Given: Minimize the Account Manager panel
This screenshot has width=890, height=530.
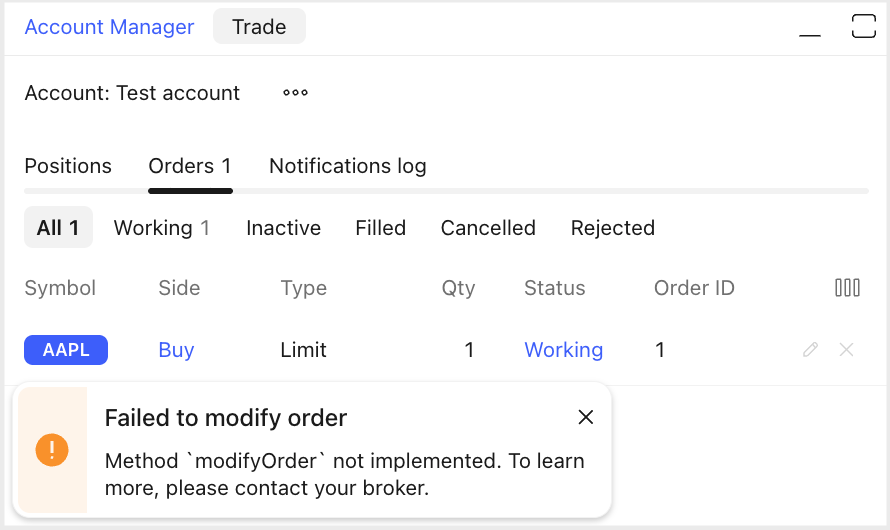Looking at the screenshot, I should 810,28.
